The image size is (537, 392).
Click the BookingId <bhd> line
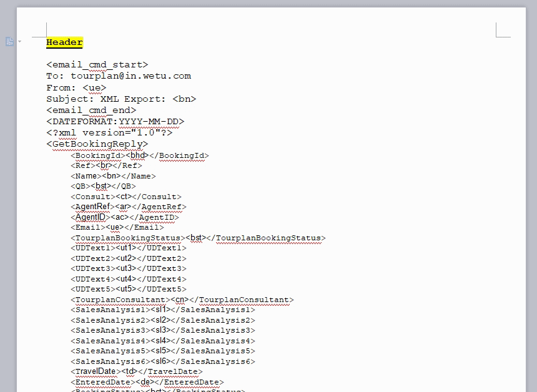tap(140, 155)
